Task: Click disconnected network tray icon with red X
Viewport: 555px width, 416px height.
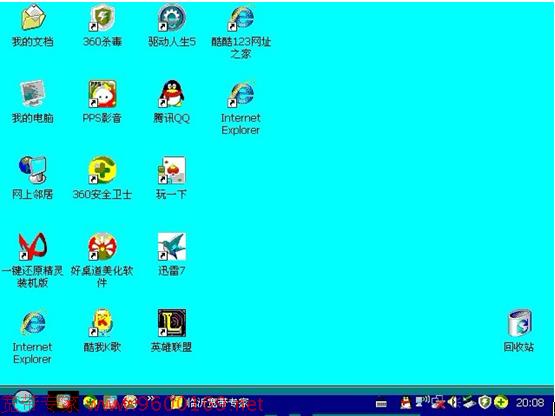Action: (439, 403)
